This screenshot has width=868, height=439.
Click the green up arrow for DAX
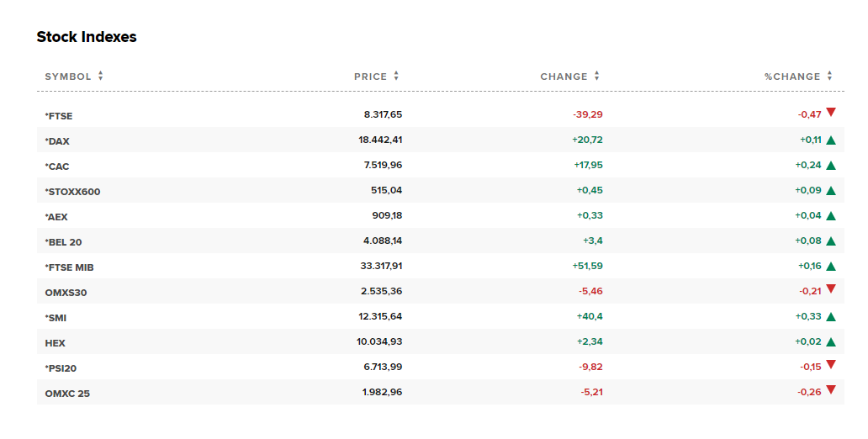(831, 140)
